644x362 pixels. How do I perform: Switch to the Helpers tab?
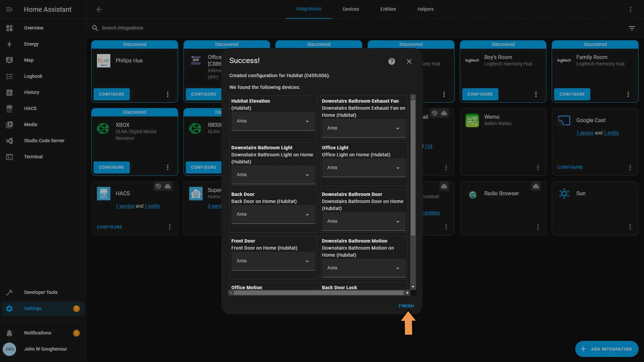(x=425, y=9)
